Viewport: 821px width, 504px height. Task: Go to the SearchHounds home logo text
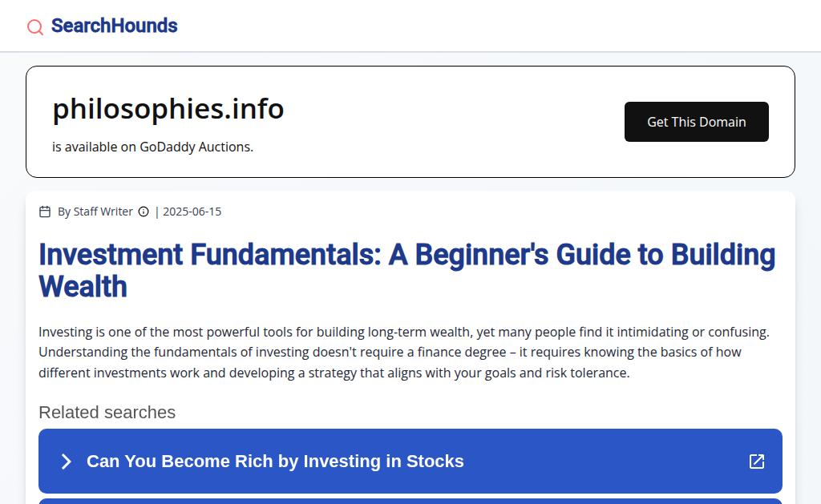click(114, 26)
